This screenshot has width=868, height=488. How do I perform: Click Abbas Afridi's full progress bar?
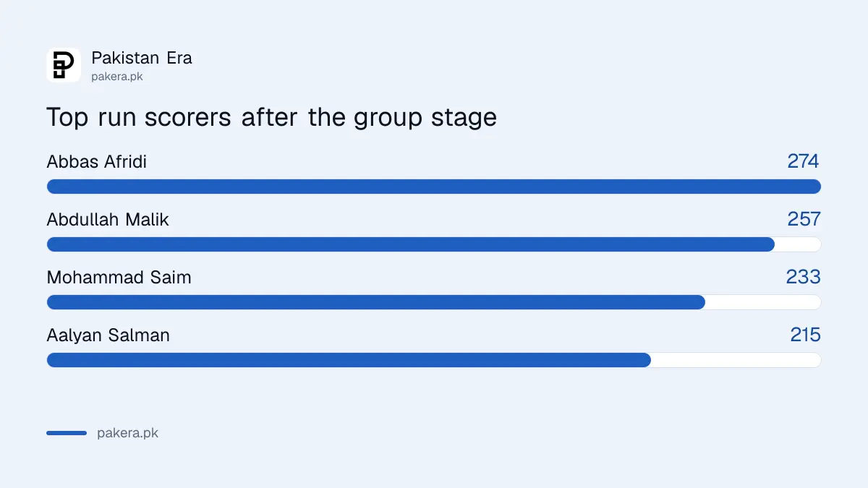pyautogui.click(x=434, y=187)
